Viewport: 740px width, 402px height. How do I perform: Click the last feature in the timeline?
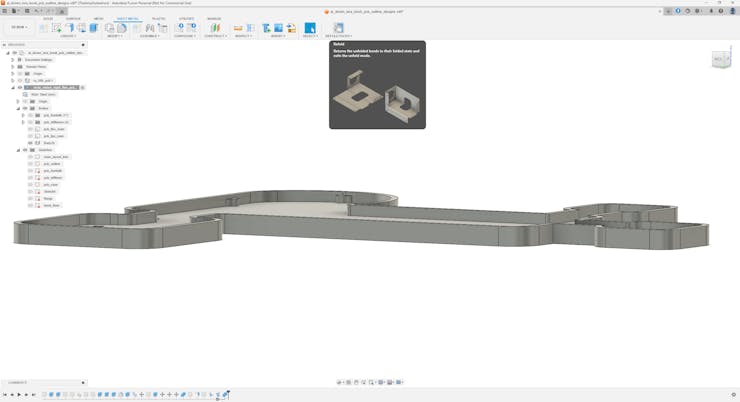click(225, 395)
